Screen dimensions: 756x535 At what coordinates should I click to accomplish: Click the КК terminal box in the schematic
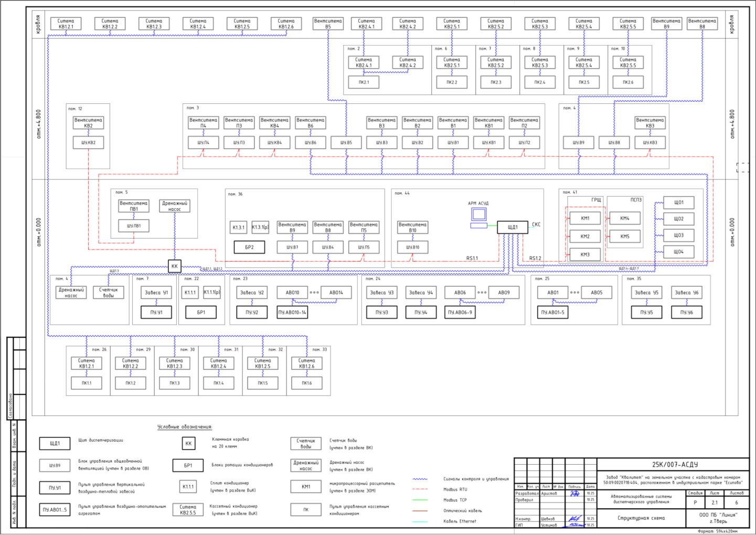point(175,266)
